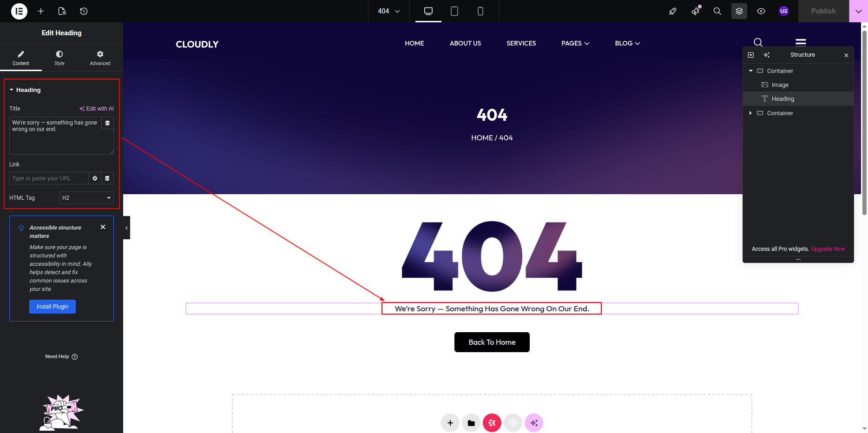This screenshot has width=868, height=433.
Task: Click Edit with AI link
Action: click(97, 109)
